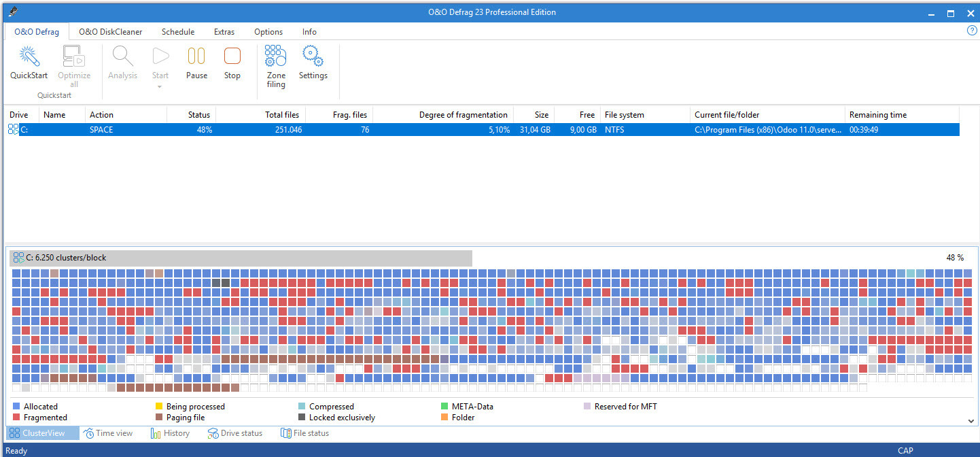Click the app icon in title bar
Image resolution: width=980 pixels, height=457 pixels.
pyautogui.click(x=12, y=12)
